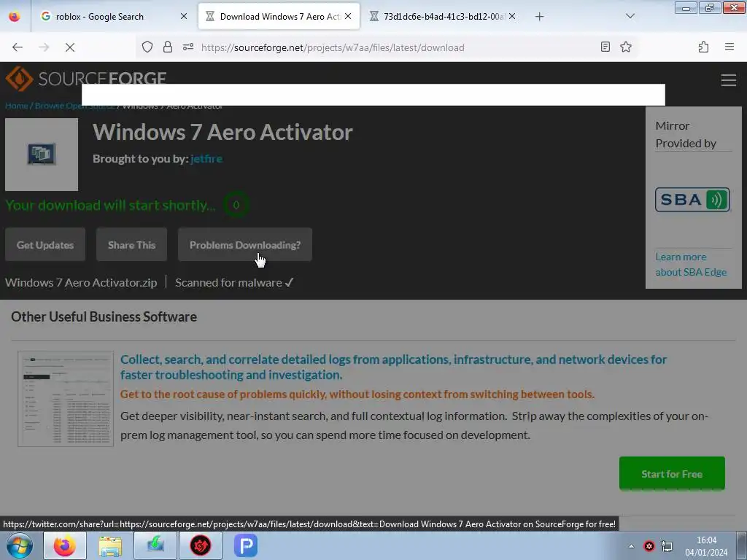Click the site security padlock icon
747x560 pixels.
coord(168,47)
